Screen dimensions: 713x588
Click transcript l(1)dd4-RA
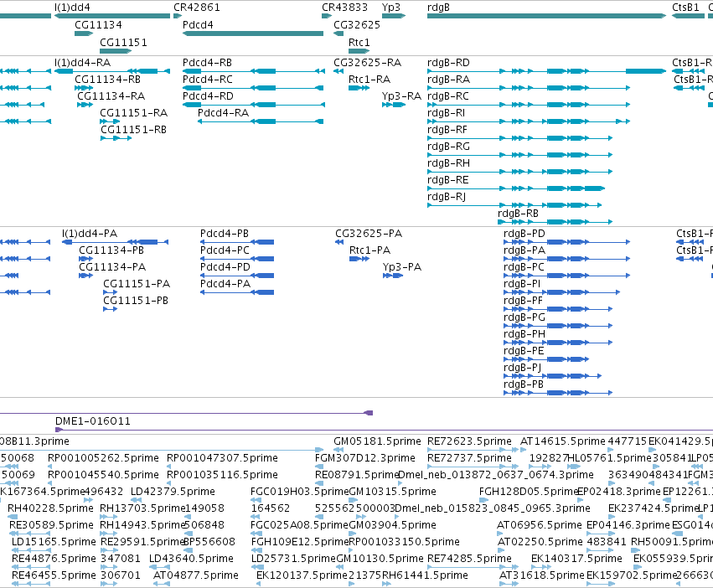click(82, 62)
